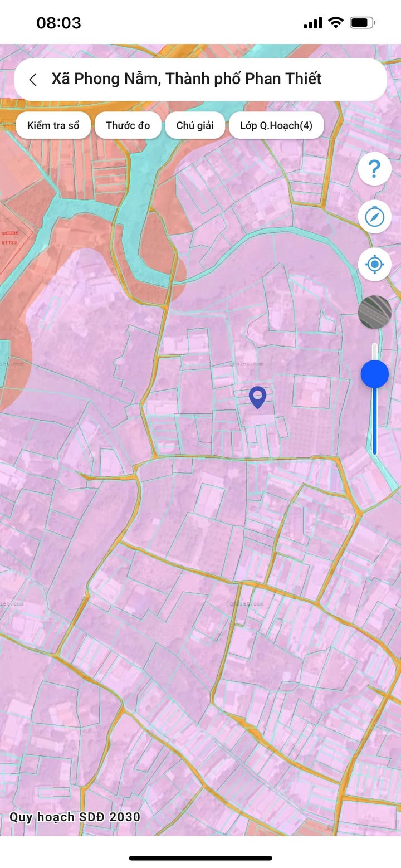Open the help question mark button
The image size is (401, 868).
pos(374,168)
